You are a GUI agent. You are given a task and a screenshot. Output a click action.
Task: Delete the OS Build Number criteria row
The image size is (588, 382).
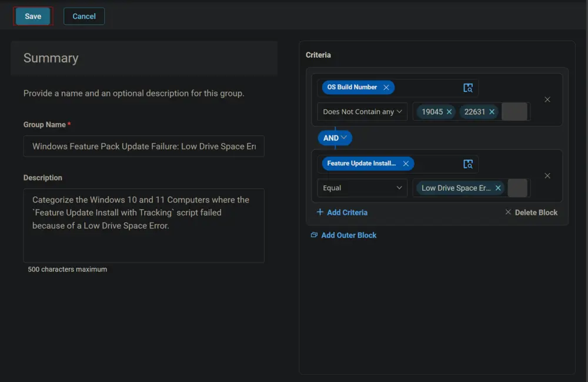pyautogui.click(x=547, y=99)
